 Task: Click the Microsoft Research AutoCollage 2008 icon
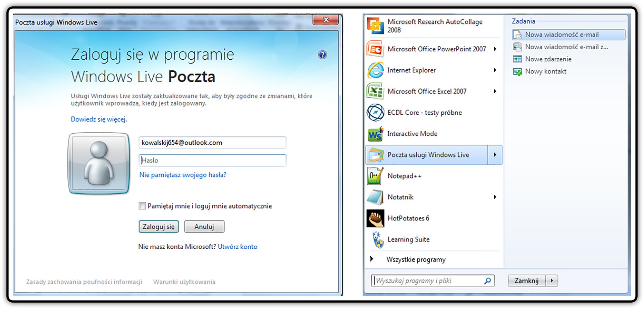375,26
